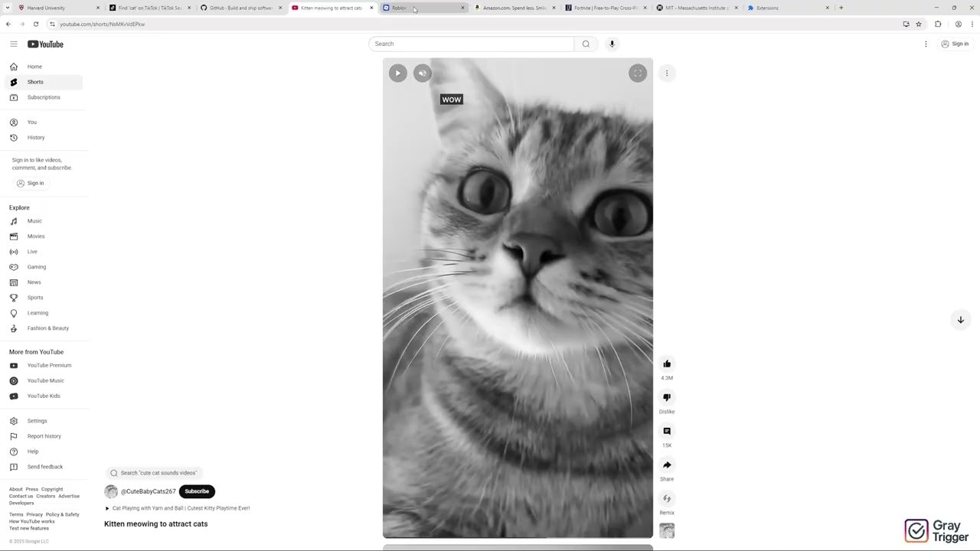The image size is (980, 551).
Task: Switch to the Subscriptions section
Action: point(44,97)
